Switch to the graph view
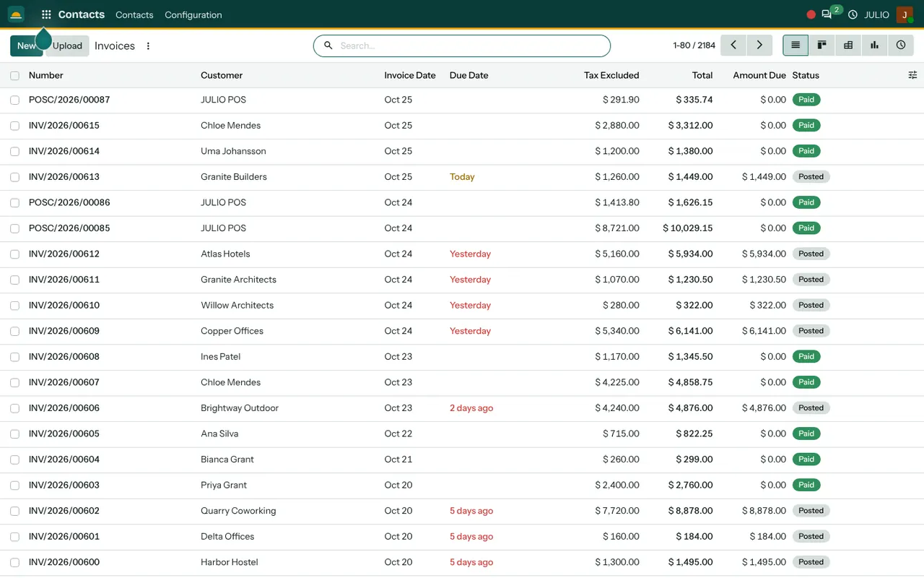 coord(874,46)
